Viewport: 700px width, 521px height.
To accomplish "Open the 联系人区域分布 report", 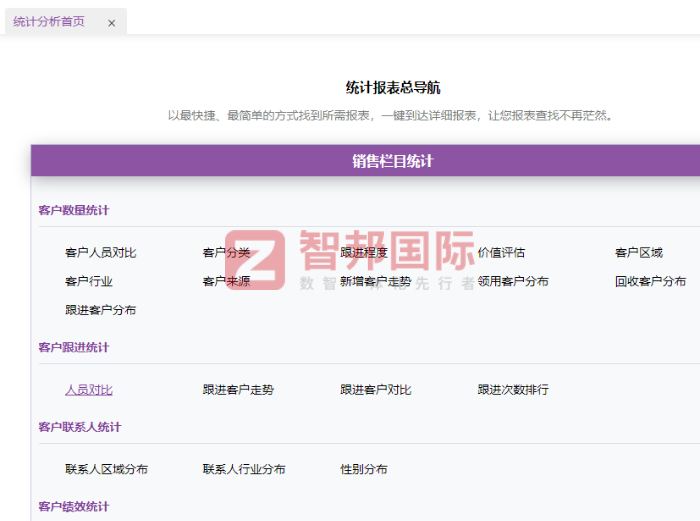I will click(106, 469).
